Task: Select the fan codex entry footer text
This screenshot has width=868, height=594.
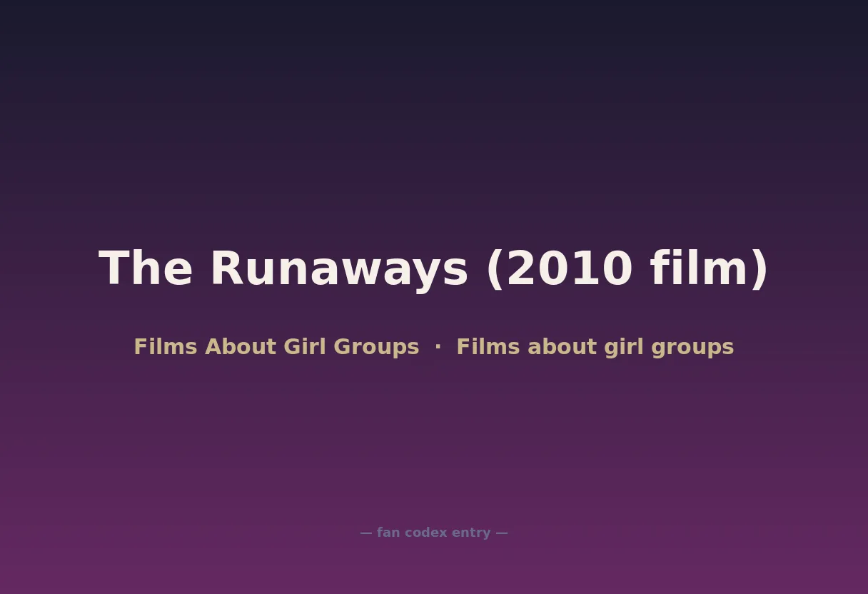Action: (x=434, y=533)
